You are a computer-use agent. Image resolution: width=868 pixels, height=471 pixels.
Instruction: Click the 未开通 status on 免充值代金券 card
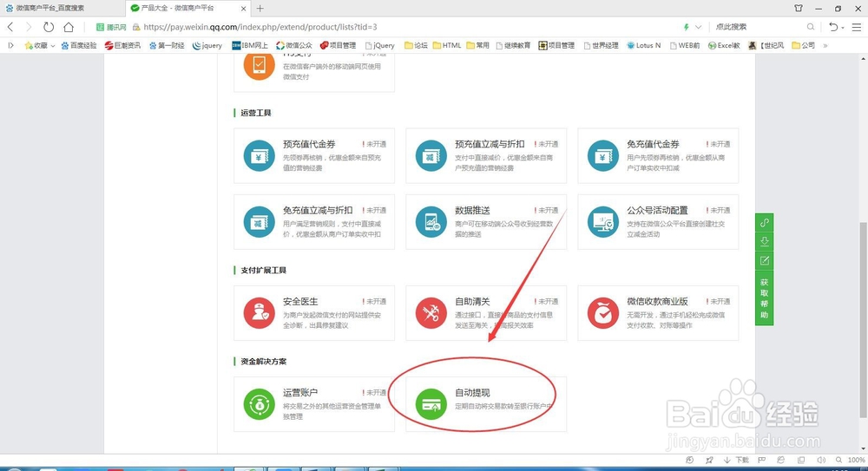pos(718,144)
